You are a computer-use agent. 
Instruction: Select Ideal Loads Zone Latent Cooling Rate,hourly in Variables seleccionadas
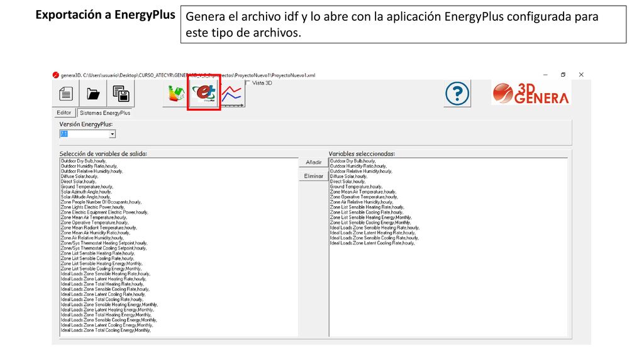click(372, 243)
